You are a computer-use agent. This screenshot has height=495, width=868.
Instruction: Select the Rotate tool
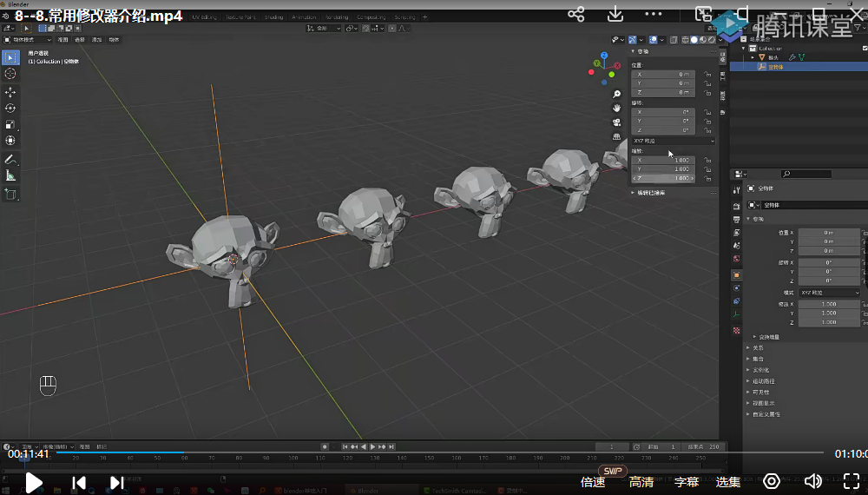pyautogui.click(x=10, y=109)
